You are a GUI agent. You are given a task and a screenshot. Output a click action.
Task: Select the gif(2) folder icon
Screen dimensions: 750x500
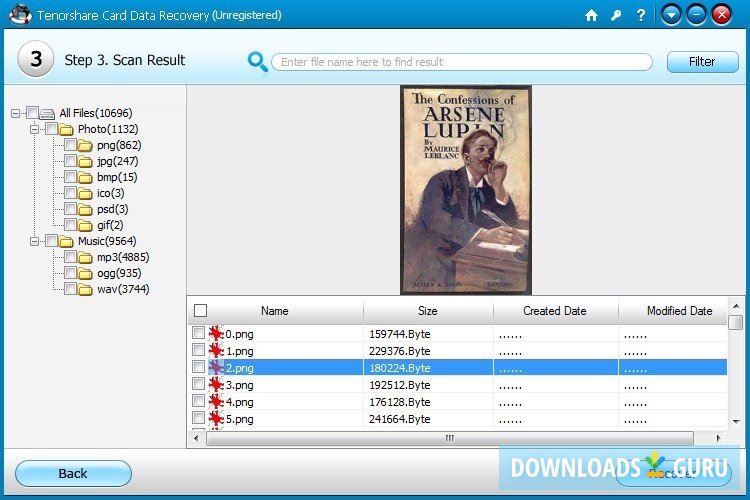pos(85,225)
